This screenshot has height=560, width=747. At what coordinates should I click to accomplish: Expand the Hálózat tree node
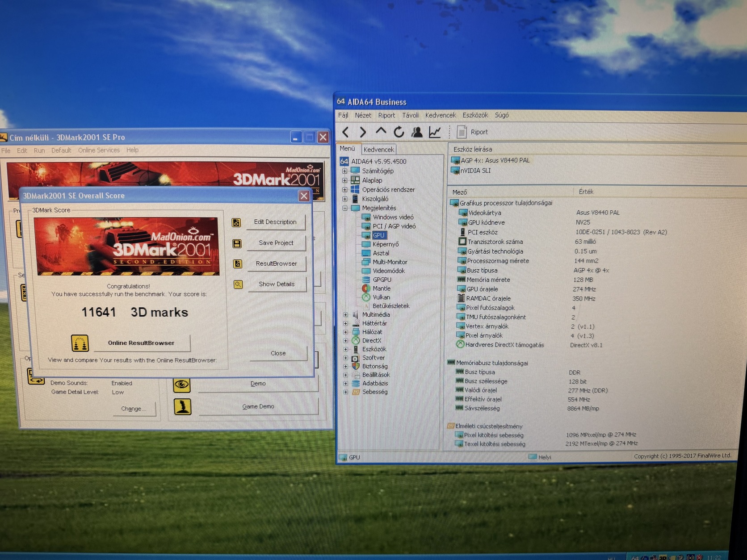click(345, 332)
